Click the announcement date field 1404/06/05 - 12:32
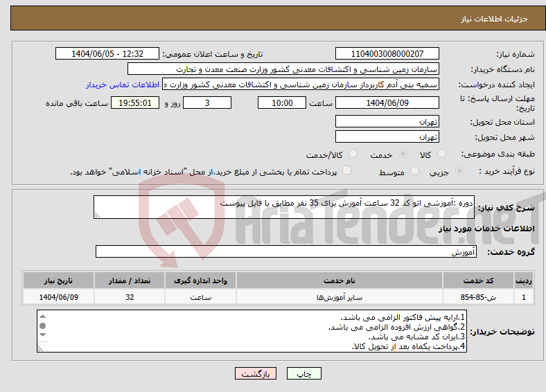Screen dimensions: 546x392 [x=107, y=53]
